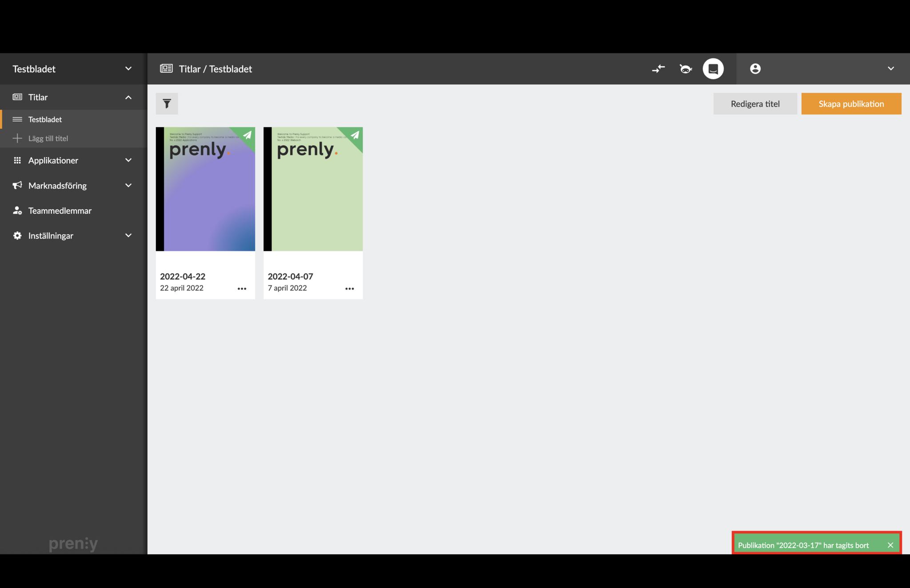
Task: Close the green deletion notification
Action: tap(890, 545)
